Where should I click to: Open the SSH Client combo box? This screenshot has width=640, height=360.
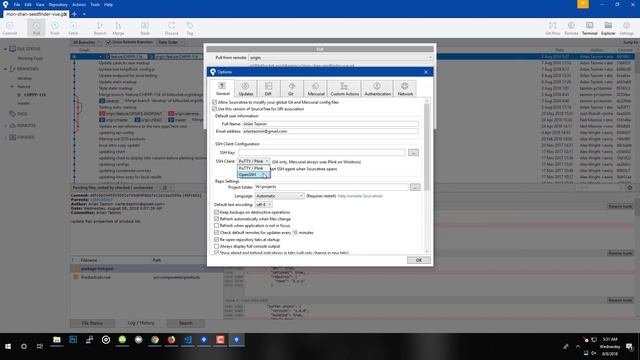[253, 161]
